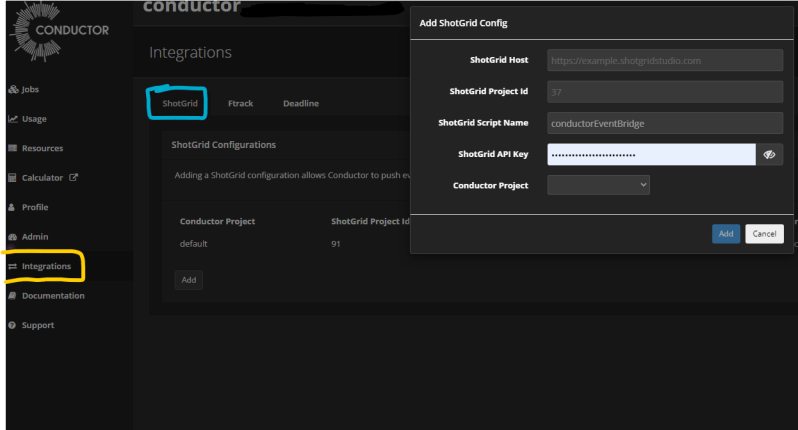Switch to the Deadline tab
Viewport: 798px width, 430px height.
(301, 103)
